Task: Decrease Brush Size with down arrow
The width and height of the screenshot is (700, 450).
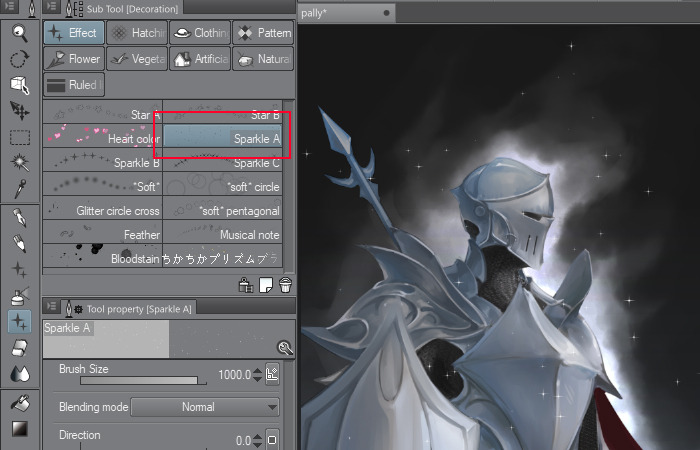Action: (257, 379)
